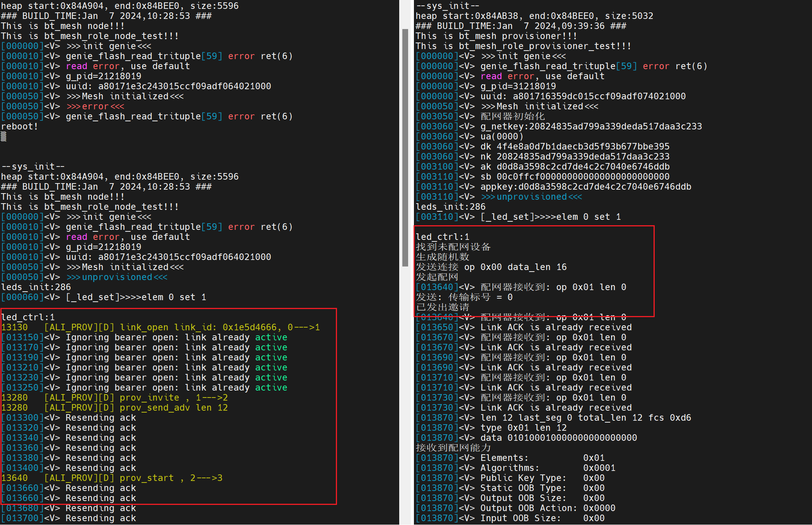Click the 'prov_send_adv len 12' log line
The height and width of the screenshot is (525, 812).
(174, 408)
